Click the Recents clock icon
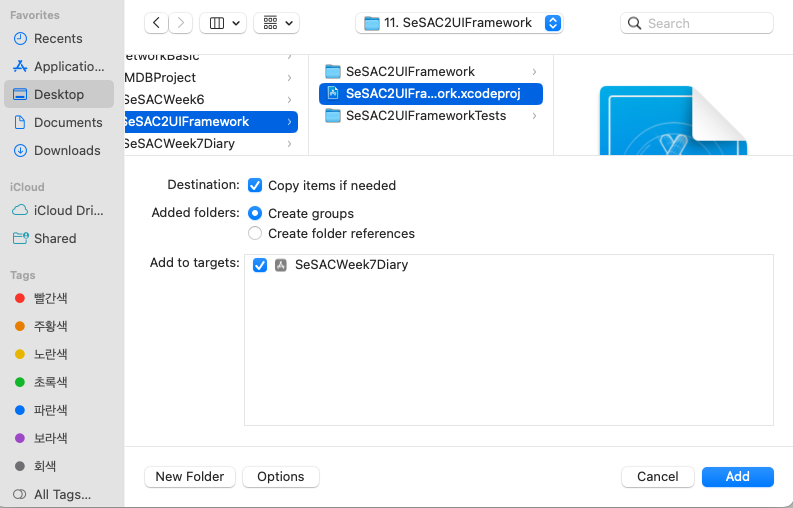The height and width of the screenshot is (508, 793). (20, 38)
